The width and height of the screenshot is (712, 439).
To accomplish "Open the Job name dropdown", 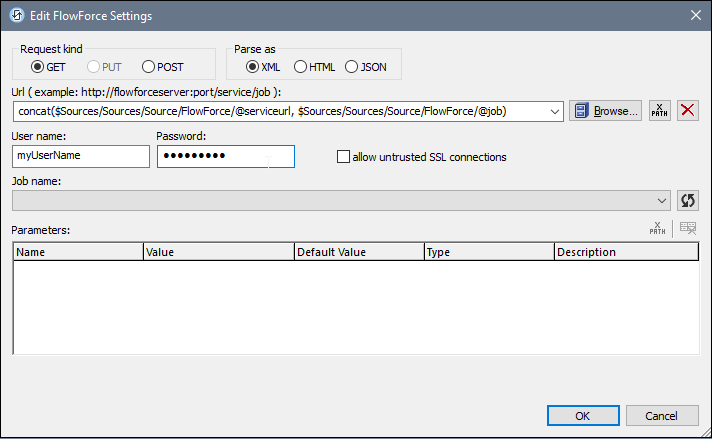I will coord(662,200).
